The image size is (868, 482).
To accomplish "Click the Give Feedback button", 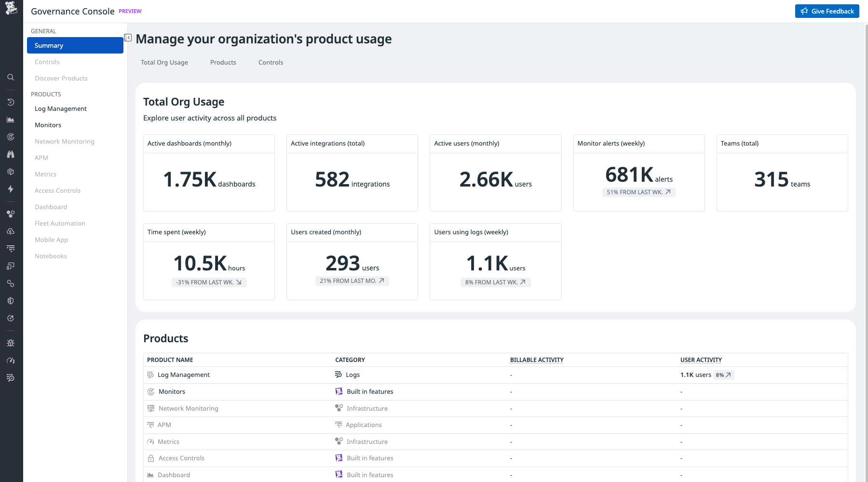I will coord(827,11).
